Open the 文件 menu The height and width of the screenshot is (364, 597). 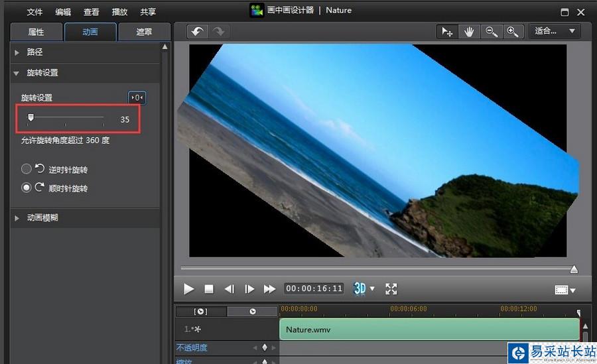[34, 12]
